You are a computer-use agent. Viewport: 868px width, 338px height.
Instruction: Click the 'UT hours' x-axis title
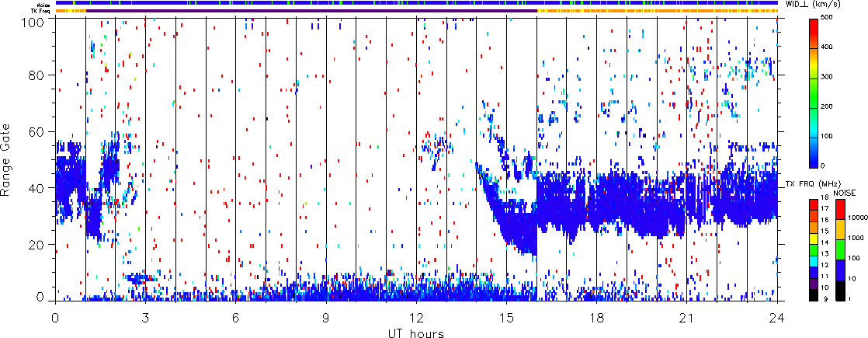[417, 333]
